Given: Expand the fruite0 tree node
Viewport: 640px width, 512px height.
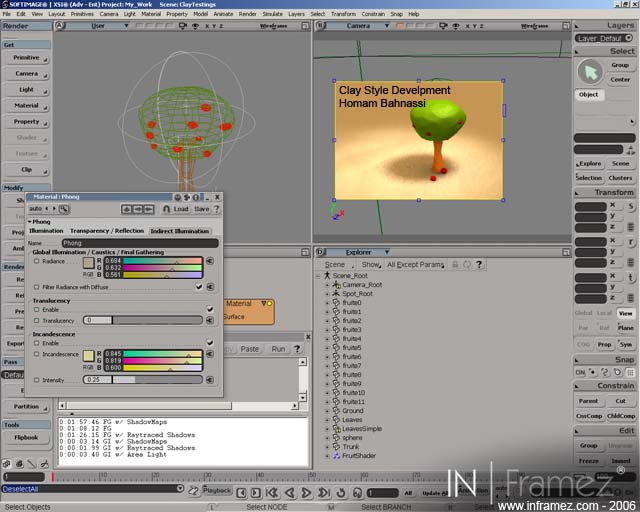Looking at the screenshot, I should (326, 302).
